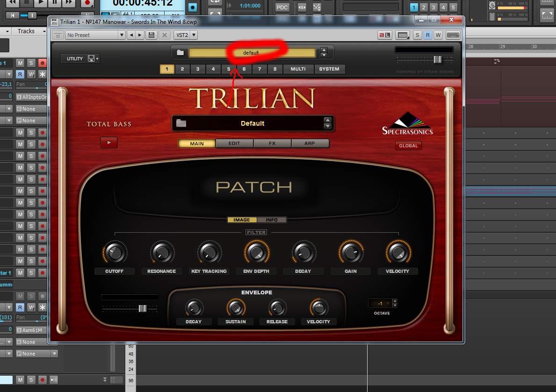Screen dimensions: 556x392
Task: Click the delete preset X icon
Action: [x=164, y=35]
